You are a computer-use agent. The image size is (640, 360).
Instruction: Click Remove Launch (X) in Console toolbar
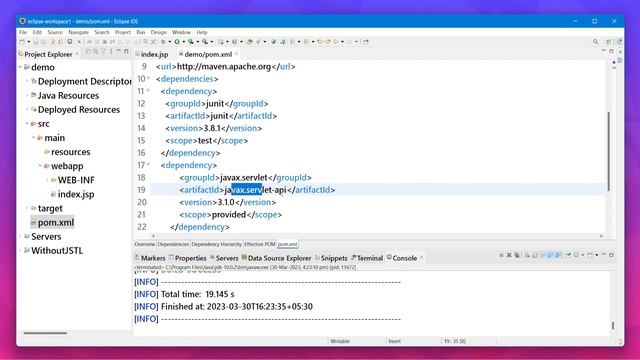point(509,255)
